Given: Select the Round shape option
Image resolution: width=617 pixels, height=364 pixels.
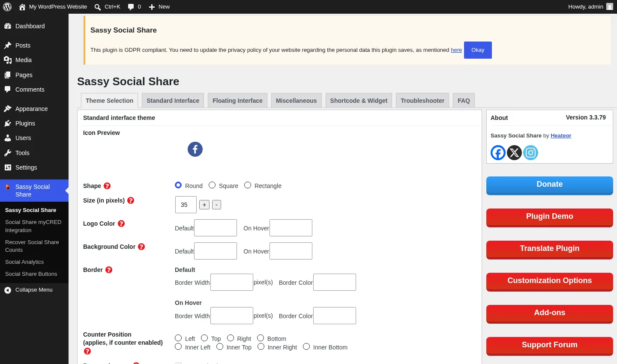Looking at the screenshot, I should click(178, 185).
